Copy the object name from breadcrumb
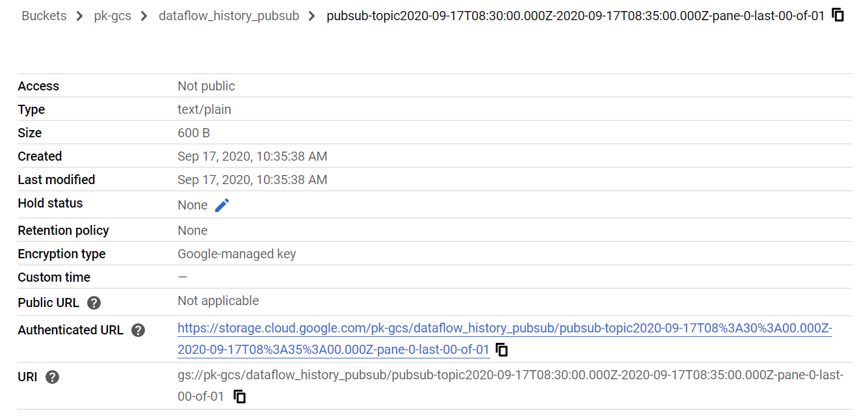The image size is (868, 417). pyautogui.click(x=838, y=15)
